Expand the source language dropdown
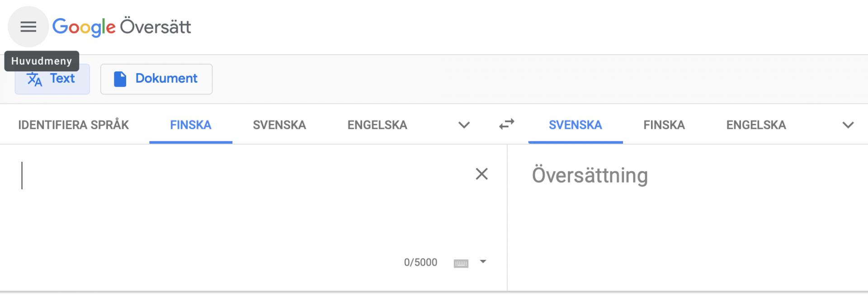Image resolution: width=868 pixels, height=296 pixels. (x=463, y=125)
